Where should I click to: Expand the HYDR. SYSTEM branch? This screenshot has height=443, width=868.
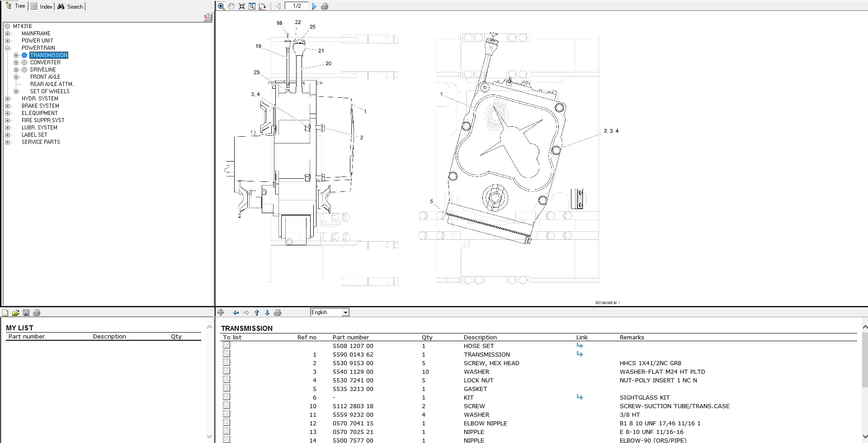[x=7, y=98]
